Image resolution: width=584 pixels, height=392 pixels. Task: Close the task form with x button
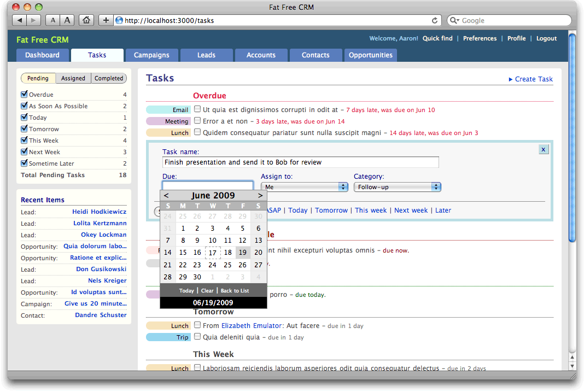tap(543, 149)
